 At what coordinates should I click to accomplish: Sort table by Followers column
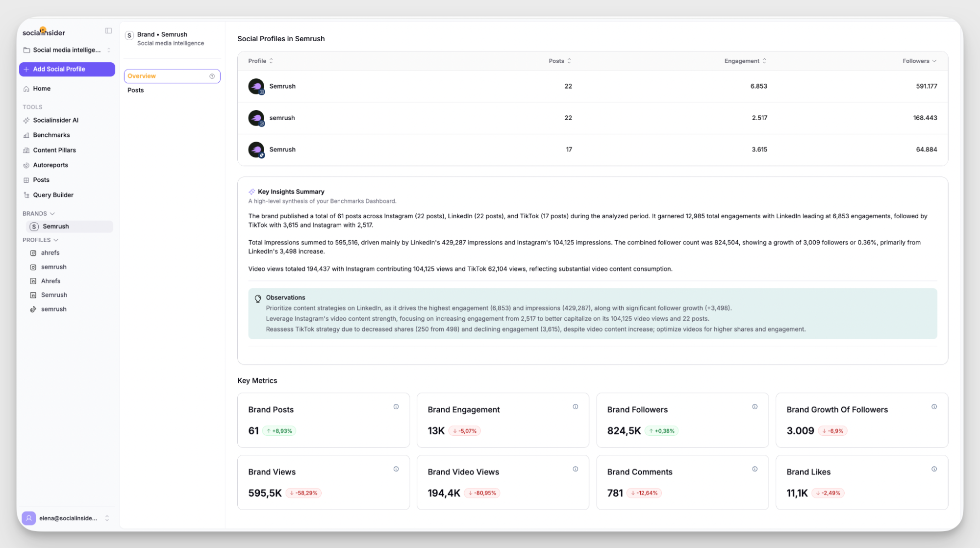pyautogui.click(x=920, y=61)
